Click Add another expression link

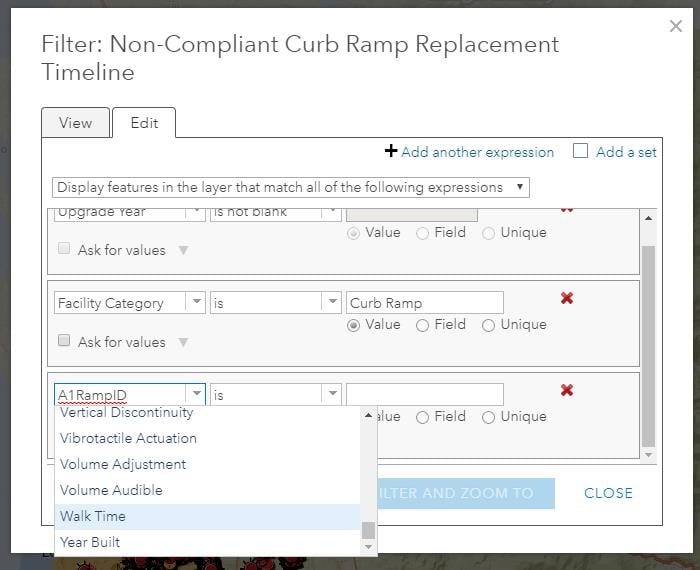pyautogui.click(x=477, y=152)
